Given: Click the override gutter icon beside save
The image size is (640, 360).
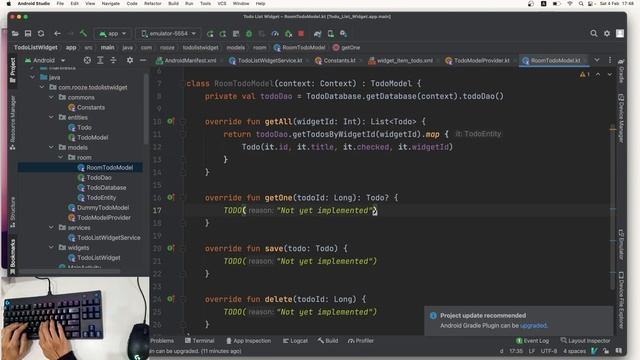Looking at the screenshot, I should point(170,248).
